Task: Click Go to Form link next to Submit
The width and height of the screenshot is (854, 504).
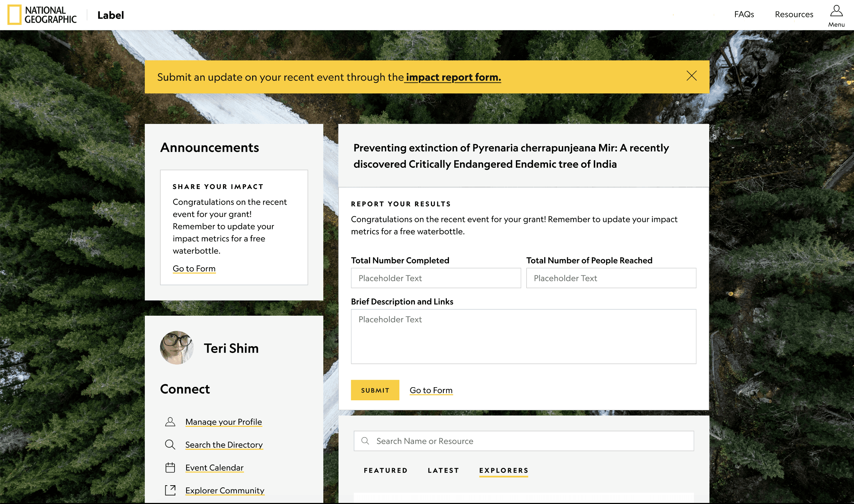Action: pos(431,390)
